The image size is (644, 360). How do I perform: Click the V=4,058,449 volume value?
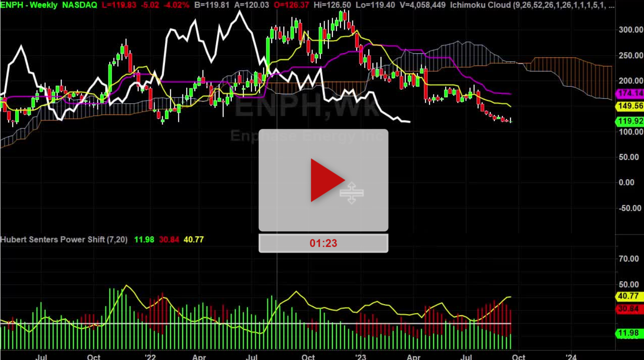tap(424, 5)
